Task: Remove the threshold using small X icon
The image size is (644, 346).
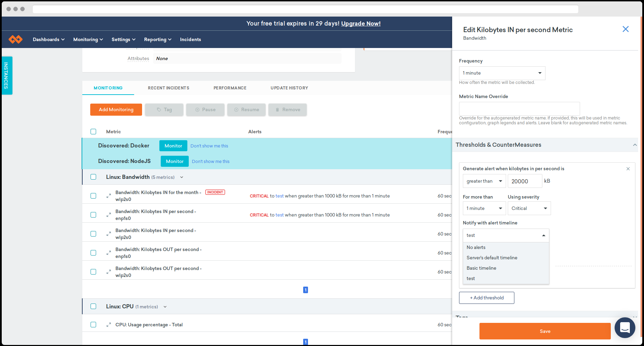Action: click(x=628, y=169)
